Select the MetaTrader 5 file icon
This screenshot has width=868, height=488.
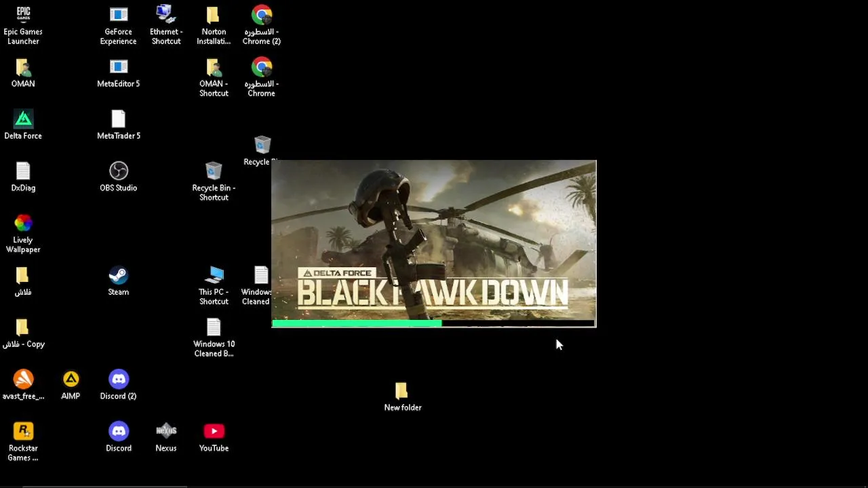118,125
